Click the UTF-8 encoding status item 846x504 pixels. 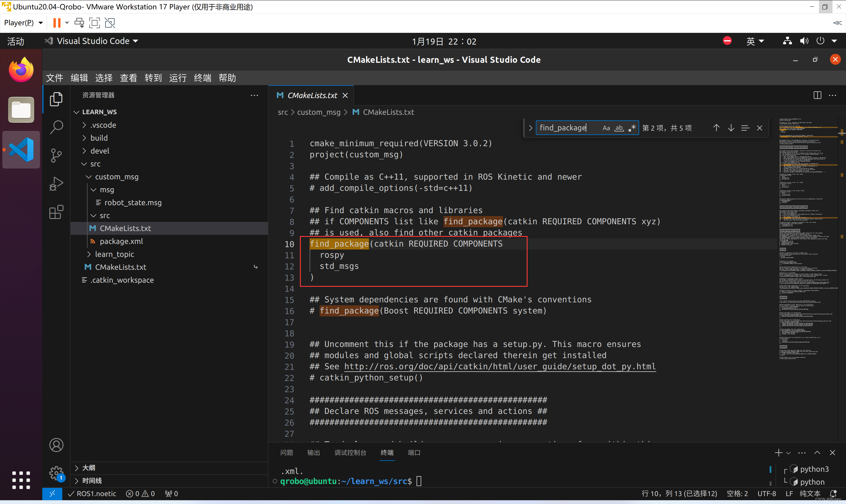pyautogui.click(x=766, y=493)
